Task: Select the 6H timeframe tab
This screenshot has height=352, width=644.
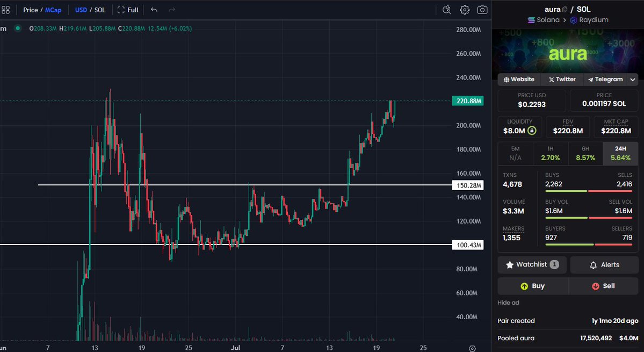Action: point(585,154)
